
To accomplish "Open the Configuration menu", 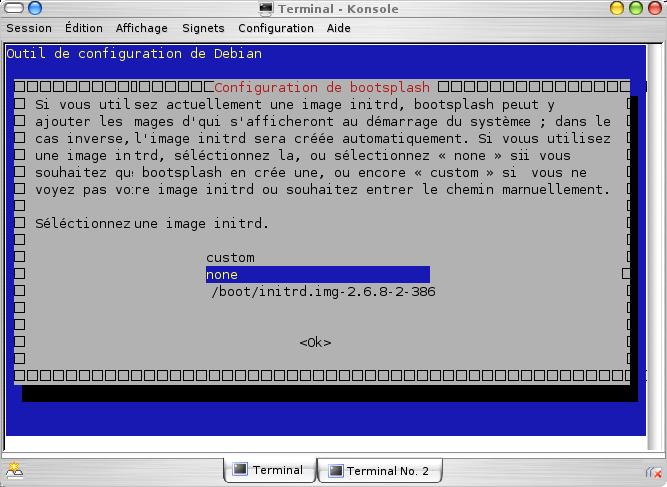I will [275, 28].
